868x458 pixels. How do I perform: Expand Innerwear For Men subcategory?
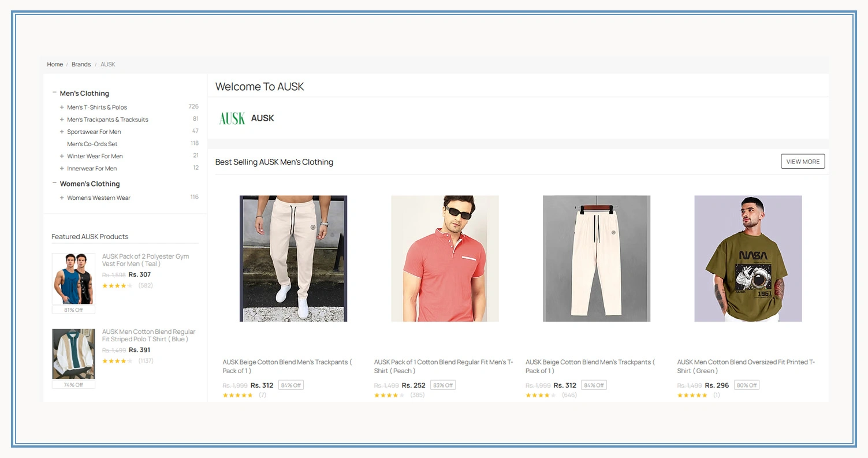pyautogui.click(x=62, y=169)
